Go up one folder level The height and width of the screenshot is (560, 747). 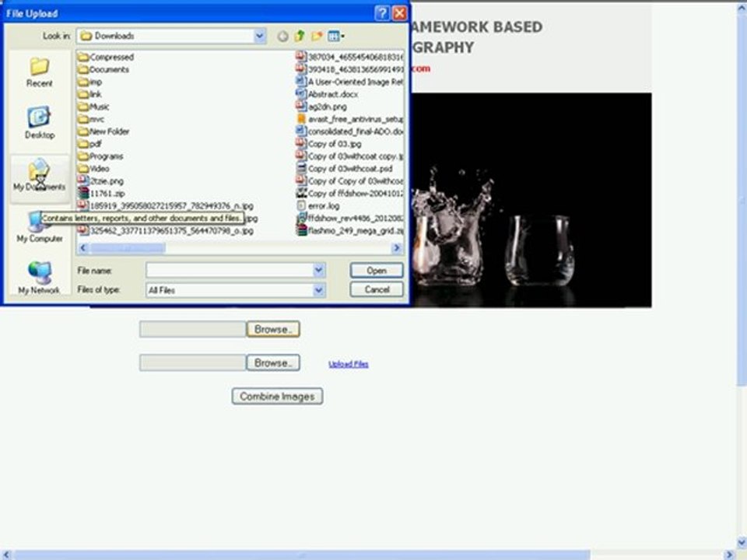click(x=299, y=37)
